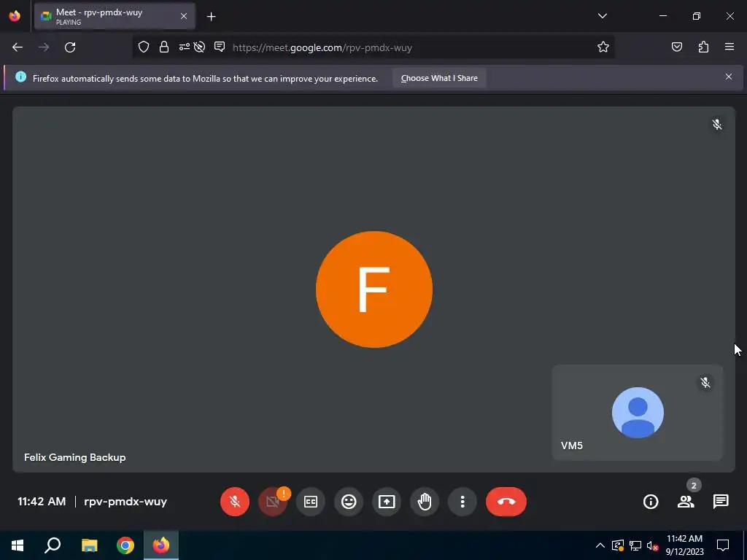747x560 pixels.
Task: Click the site security padlock icon
Action: [164, 47]
